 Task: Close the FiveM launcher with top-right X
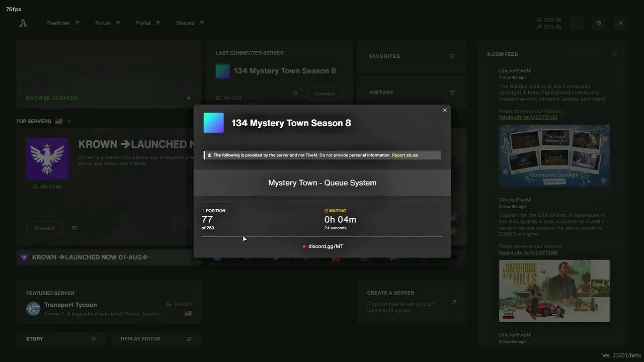(621, 23)
